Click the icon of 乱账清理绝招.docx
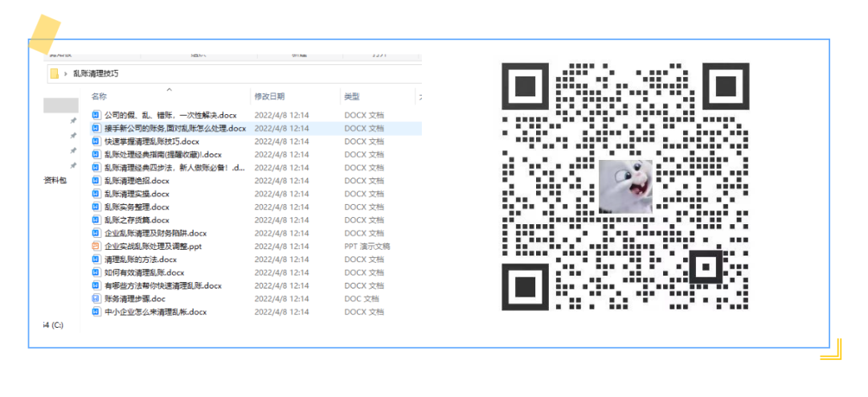The height and width of the screenshot is (397, 868). coord(96,181)
